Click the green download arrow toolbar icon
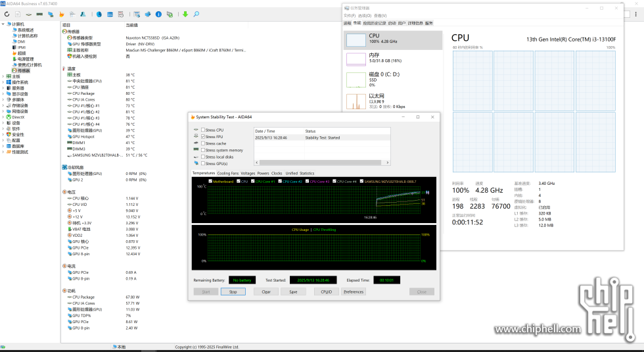Viewport: 644px width, 352px height. coord(185,14)
